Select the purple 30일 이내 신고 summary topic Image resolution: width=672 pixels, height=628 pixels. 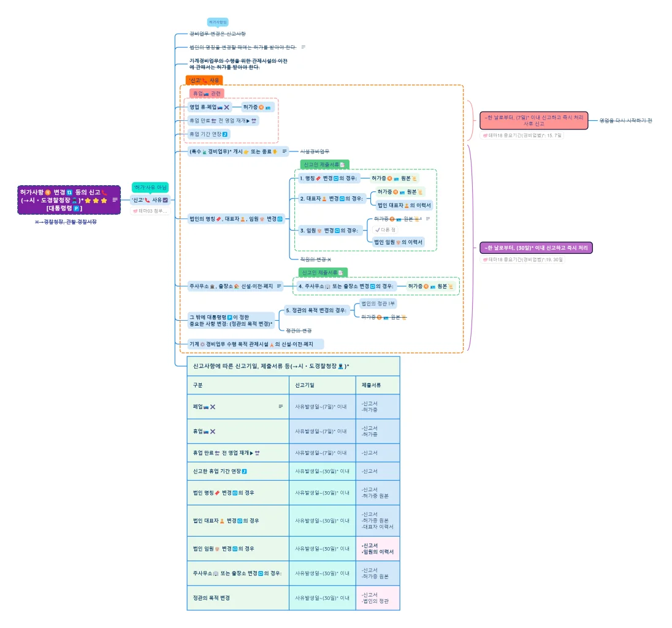point(536,248)
